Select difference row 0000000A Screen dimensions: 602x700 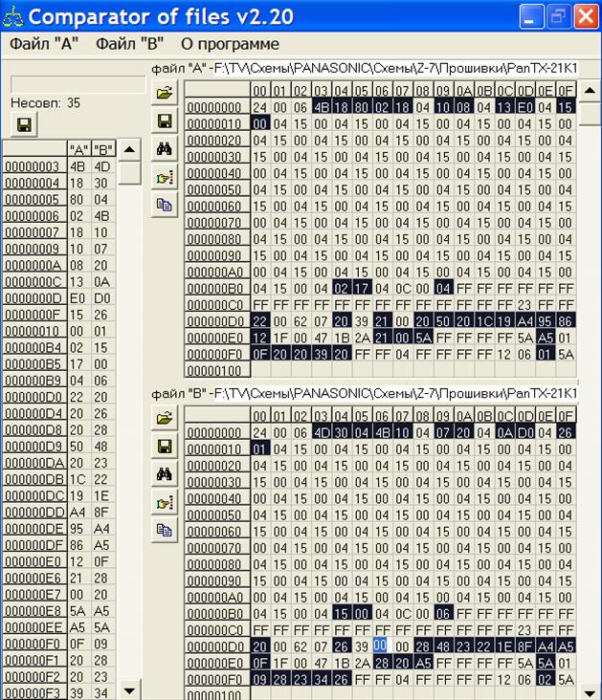(58, 265)
